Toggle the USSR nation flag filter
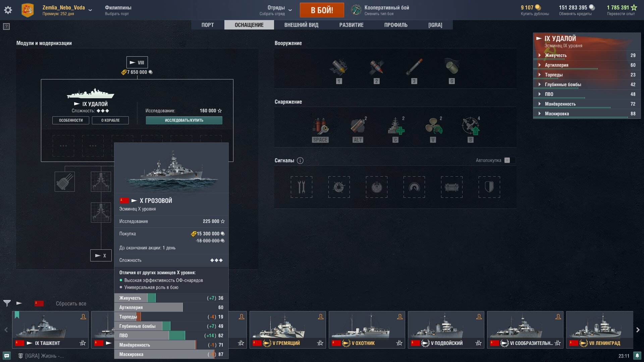Viewport: 644px width, 362px height. [x=39, y=303]
